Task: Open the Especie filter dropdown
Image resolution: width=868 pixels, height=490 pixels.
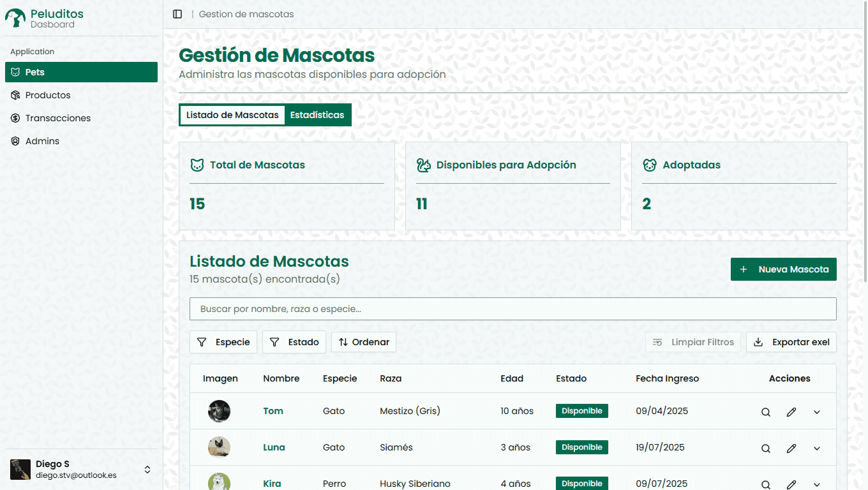Action: (223, 342)
